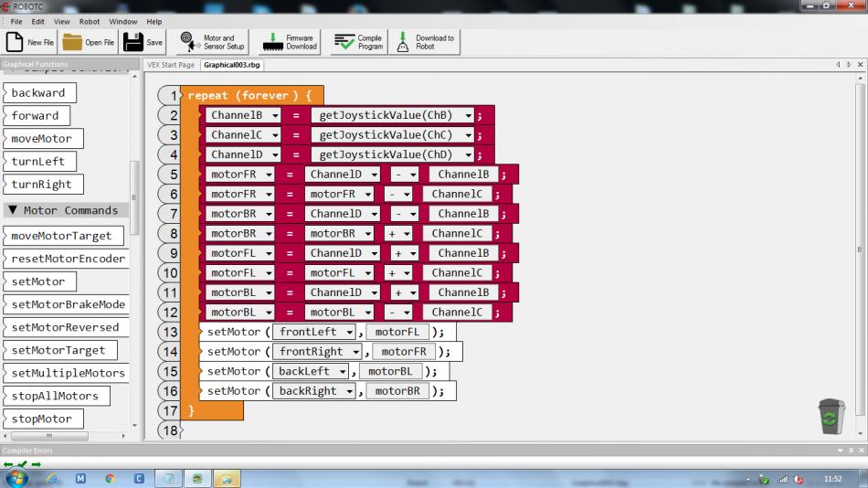This screenshot has width=868, height=488.
Task: Open the Robot menu
Action: tap(90, 22)
